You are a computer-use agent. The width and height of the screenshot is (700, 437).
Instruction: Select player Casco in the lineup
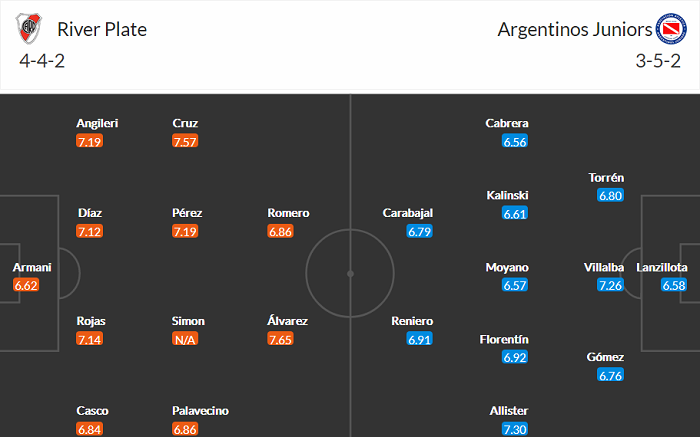pyautogui.click(x=93, y=411)
